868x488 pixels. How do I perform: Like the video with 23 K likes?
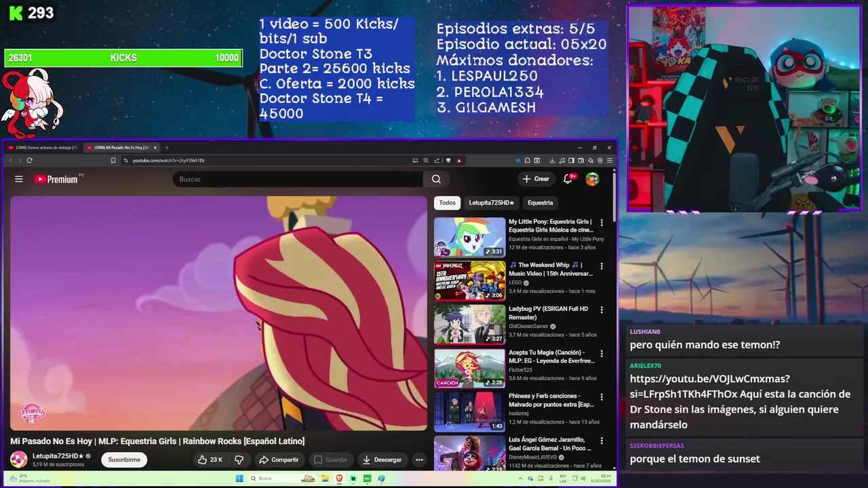click(210, 460)
